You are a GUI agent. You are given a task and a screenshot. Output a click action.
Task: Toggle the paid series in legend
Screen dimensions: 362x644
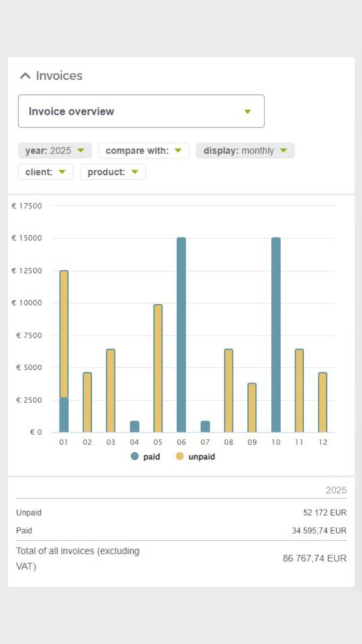[145, 457]
